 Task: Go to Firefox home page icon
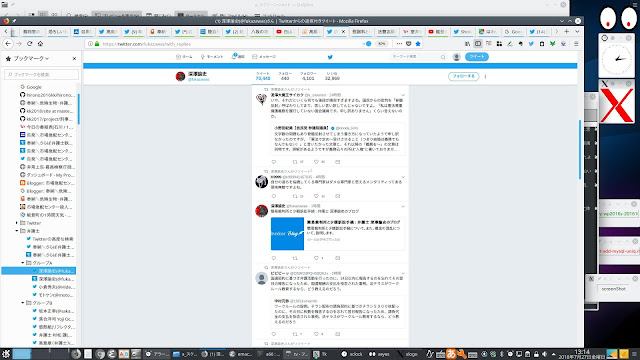pos(40,44)
